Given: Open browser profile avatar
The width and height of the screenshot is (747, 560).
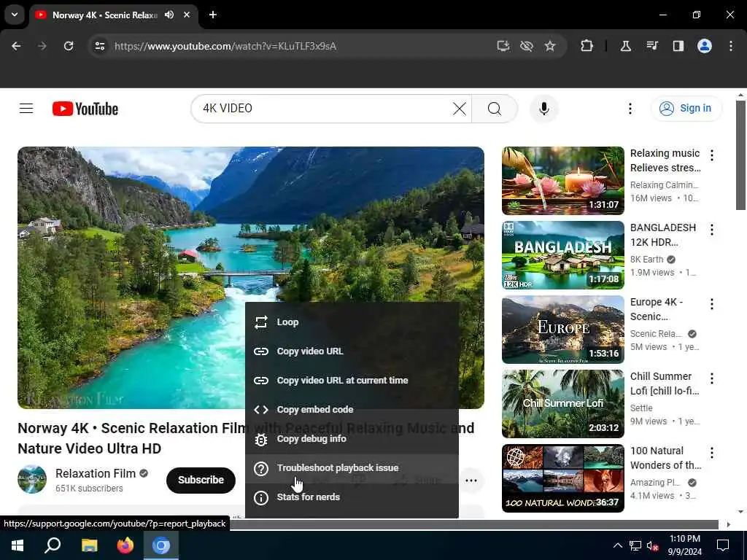Looking at the screenshot, I should click(x=704, y=46).
